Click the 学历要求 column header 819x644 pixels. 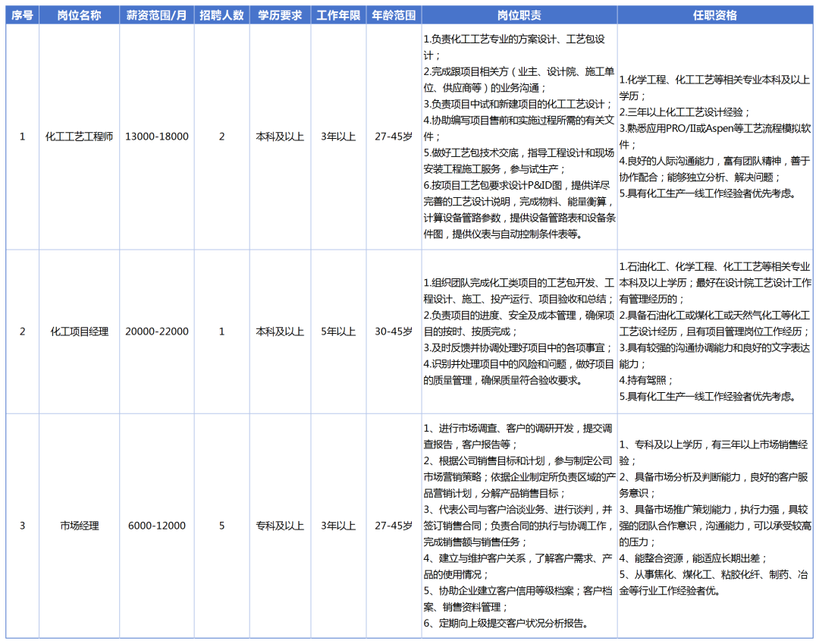pyautogui.click(x=280, y=15)
